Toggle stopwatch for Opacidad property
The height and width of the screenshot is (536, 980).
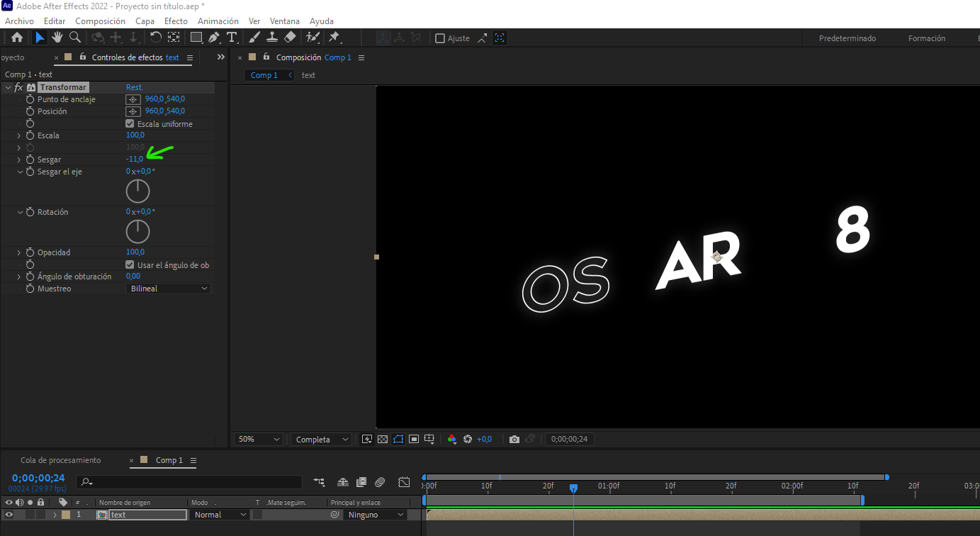30,252
